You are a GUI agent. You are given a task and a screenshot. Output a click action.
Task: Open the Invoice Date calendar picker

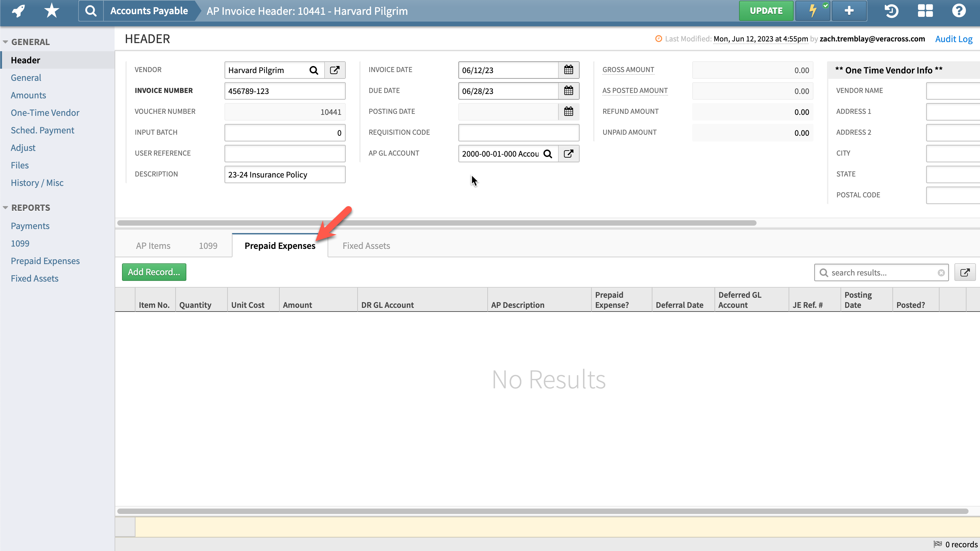[x=569, y=70]
